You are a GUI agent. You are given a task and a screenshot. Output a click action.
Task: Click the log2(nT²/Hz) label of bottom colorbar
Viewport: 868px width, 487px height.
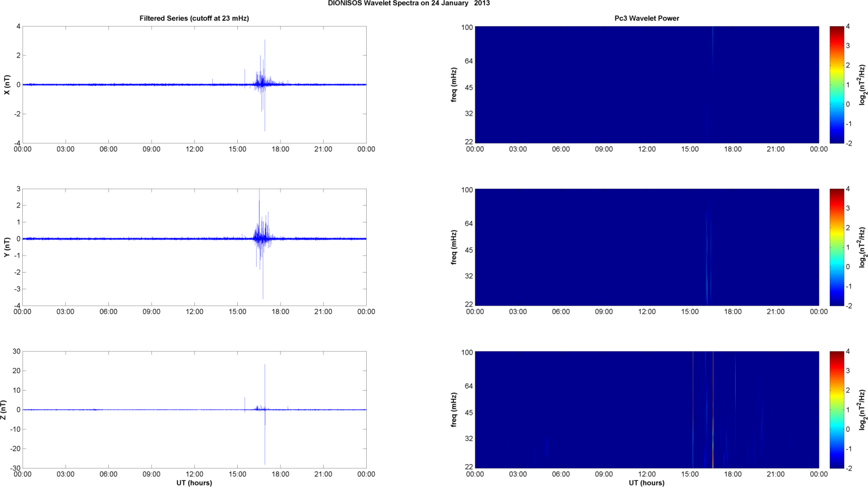pyautogui.click(x=862, y=409)
